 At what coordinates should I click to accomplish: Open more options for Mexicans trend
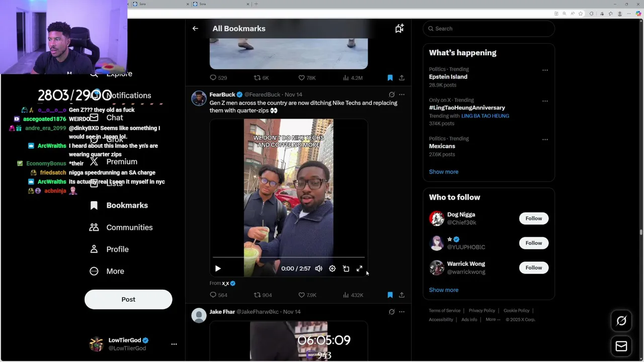coord(545,140)
